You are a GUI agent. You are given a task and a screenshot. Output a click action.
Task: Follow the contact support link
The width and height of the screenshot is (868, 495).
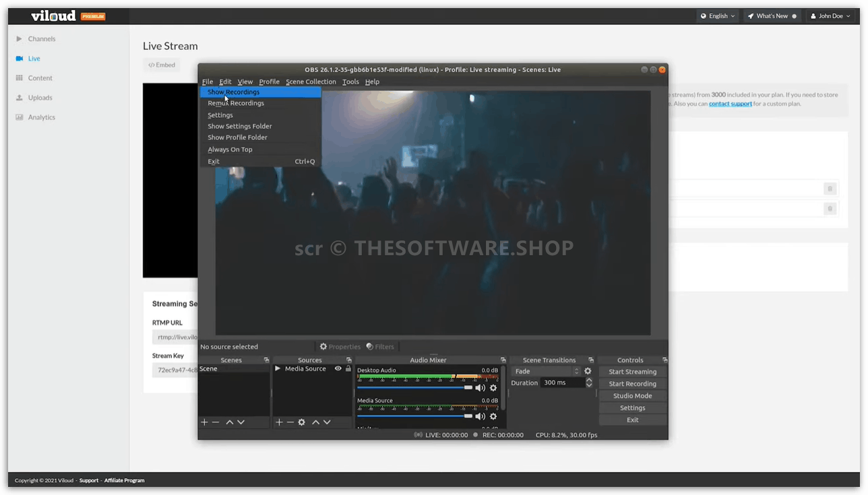coord(730,104)
